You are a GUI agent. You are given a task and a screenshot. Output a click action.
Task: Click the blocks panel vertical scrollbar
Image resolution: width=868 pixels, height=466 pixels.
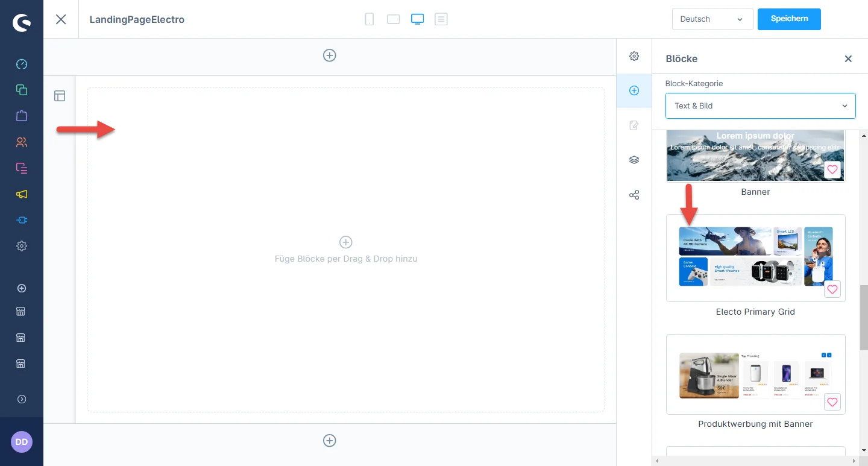[863, 316]
